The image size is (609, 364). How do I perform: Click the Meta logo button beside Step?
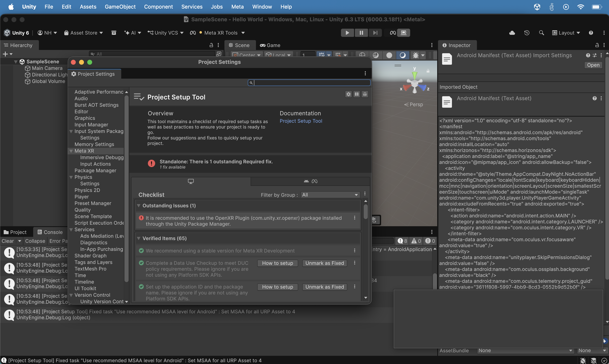point(393,33)
